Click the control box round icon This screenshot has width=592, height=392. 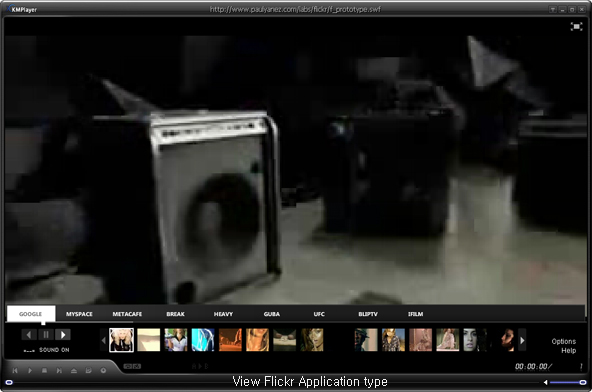click(x=103, y=370)
